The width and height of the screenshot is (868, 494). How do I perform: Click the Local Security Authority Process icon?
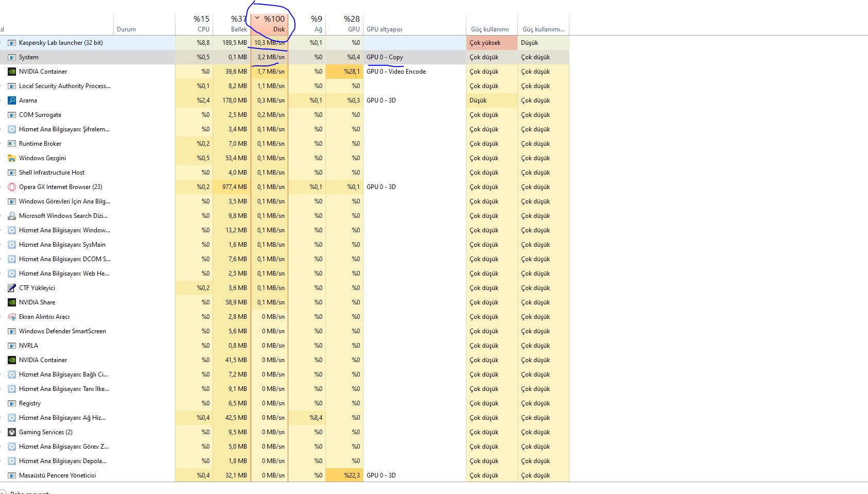point(12,86)
